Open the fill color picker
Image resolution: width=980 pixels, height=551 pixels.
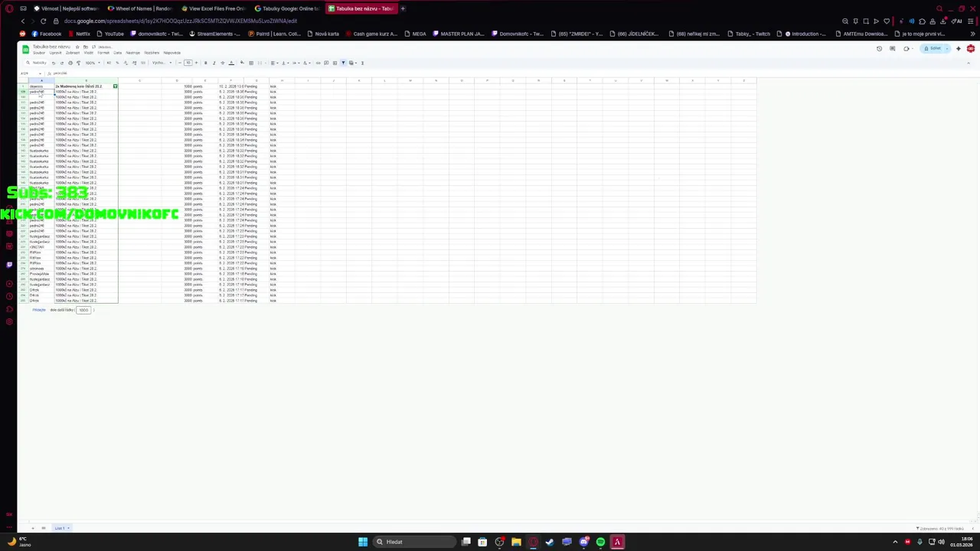(242, 63)
